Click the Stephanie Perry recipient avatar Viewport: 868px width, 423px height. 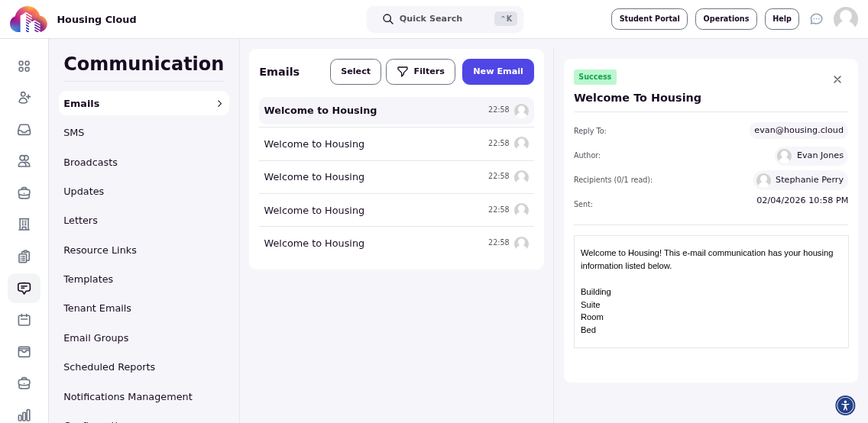tap(763, 180)
